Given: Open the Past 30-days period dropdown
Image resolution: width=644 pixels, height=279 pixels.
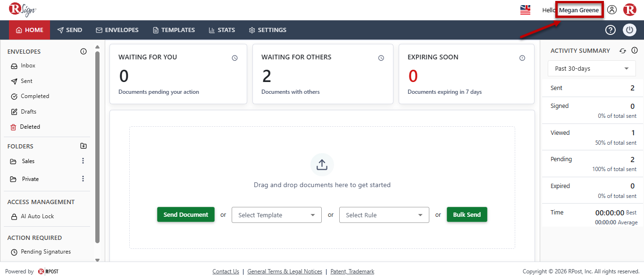Looking at the screenshot, I should (592, 68).
